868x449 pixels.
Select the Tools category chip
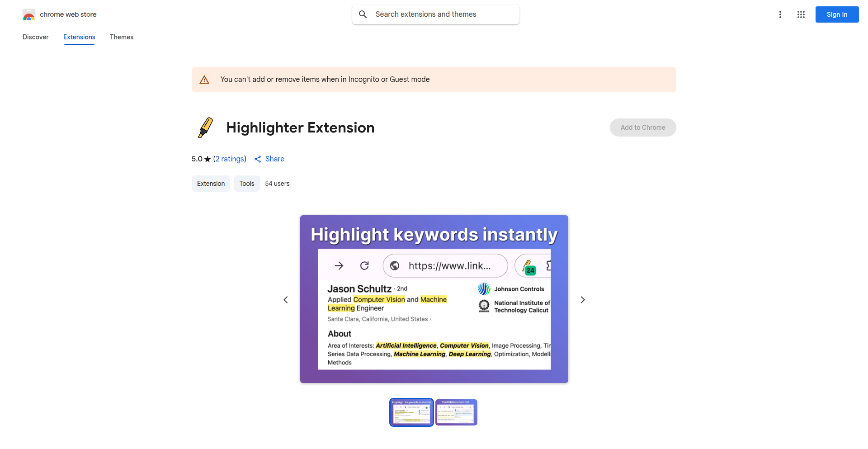tap(247, 184)
